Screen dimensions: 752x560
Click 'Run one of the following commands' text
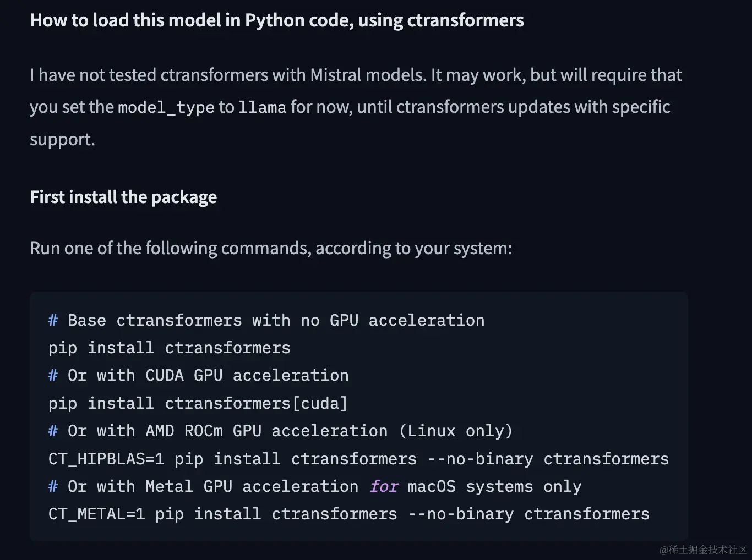(271, 248)
